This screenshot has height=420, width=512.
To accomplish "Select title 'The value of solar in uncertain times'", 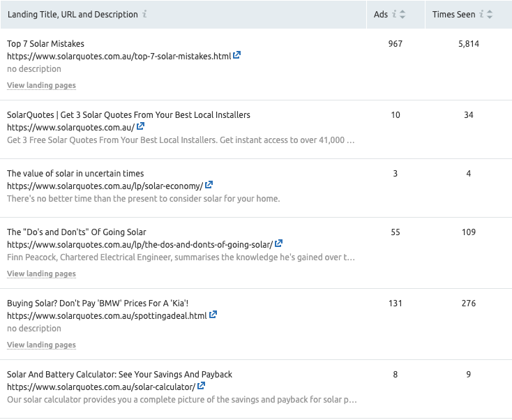I will point(75,174).
